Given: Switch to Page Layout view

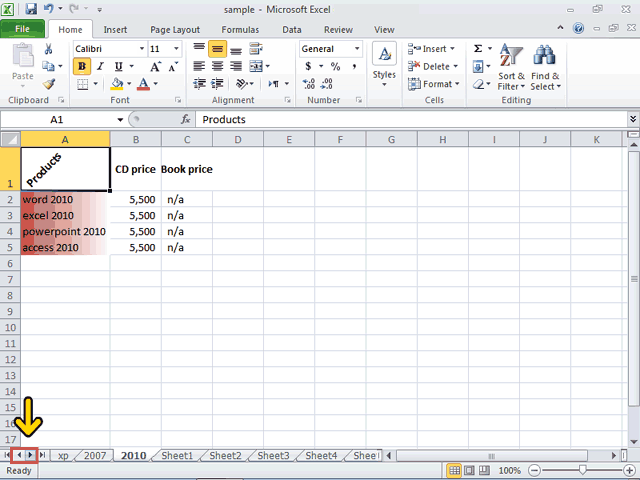Looking at the screenshot, I should (469, 471).
